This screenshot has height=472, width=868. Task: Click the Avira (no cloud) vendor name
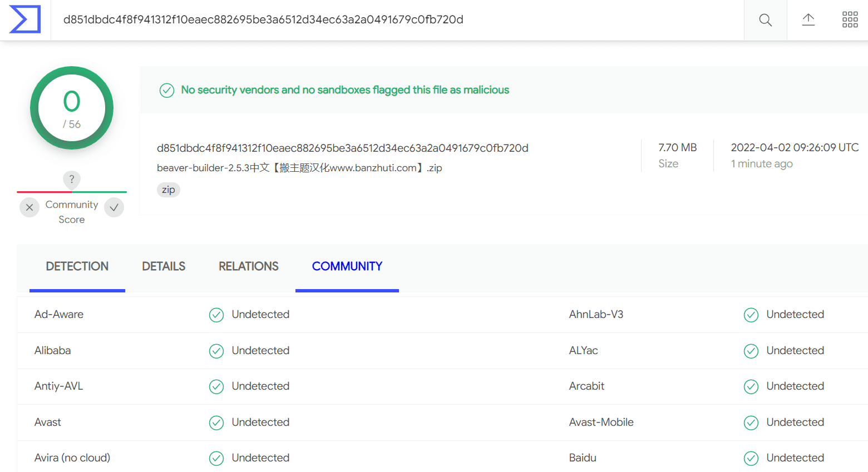click(x=72, y=458)
